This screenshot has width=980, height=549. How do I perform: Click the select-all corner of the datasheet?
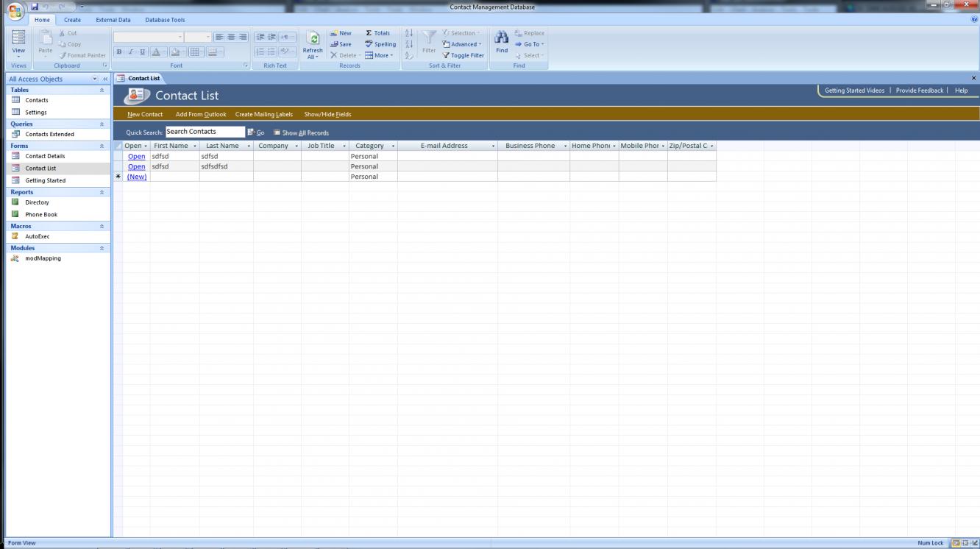[118, 146]
